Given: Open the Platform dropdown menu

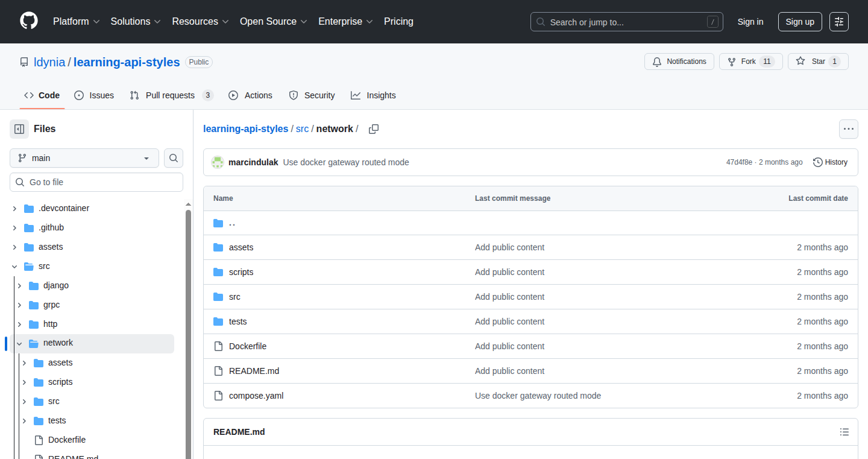Looking at the screenshot, I should point(76,22).
